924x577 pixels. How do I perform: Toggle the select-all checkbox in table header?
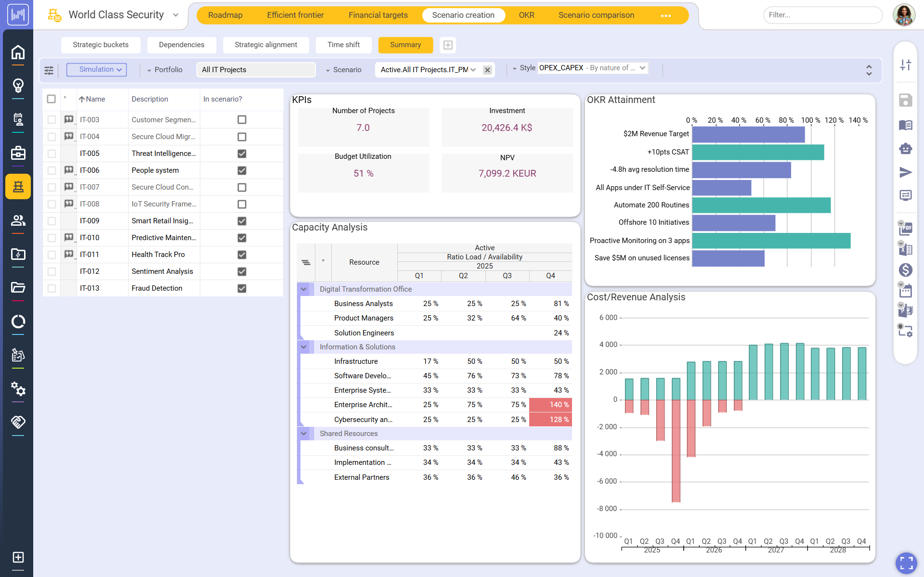coord(52,99)
